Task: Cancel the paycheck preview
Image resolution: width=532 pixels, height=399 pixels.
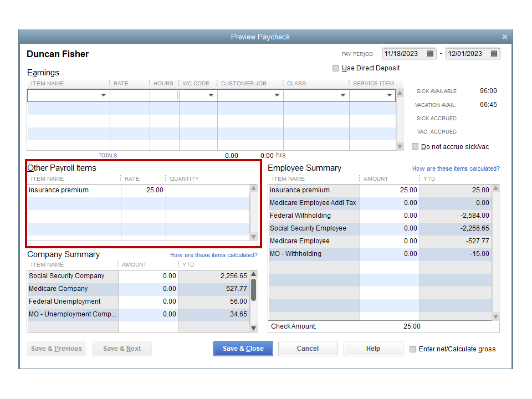Action: [x=308, y=349]
